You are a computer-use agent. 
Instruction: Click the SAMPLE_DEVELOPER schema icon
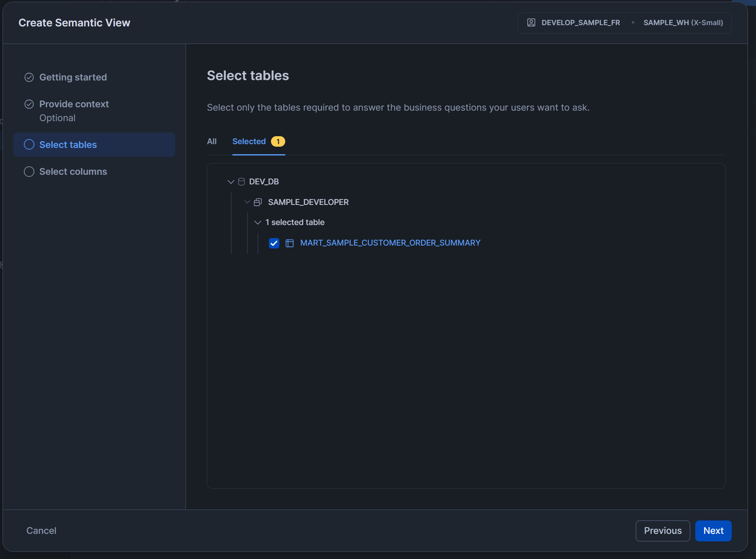pyautogui.click(x=258, y=202)
